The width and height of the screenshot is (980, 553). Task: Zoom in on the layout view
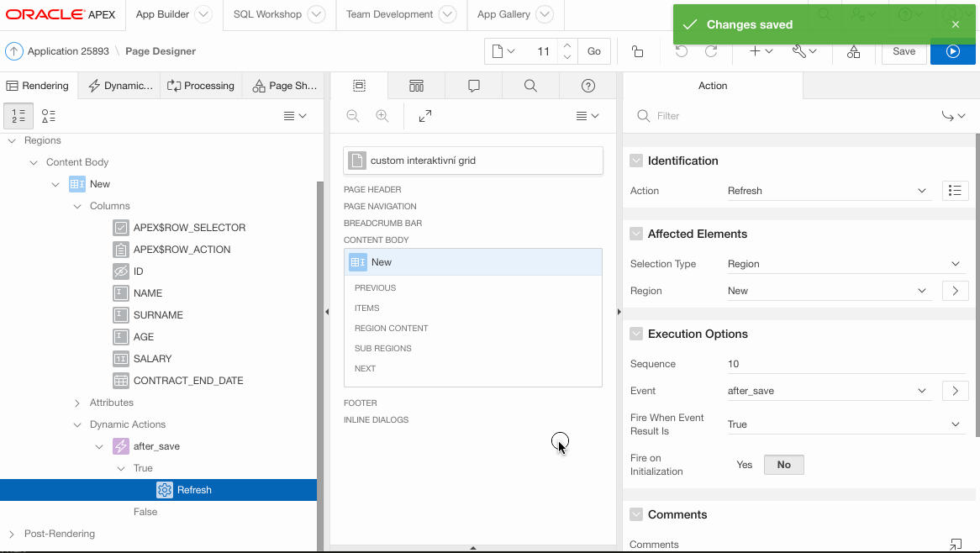(x=382, y=116)
